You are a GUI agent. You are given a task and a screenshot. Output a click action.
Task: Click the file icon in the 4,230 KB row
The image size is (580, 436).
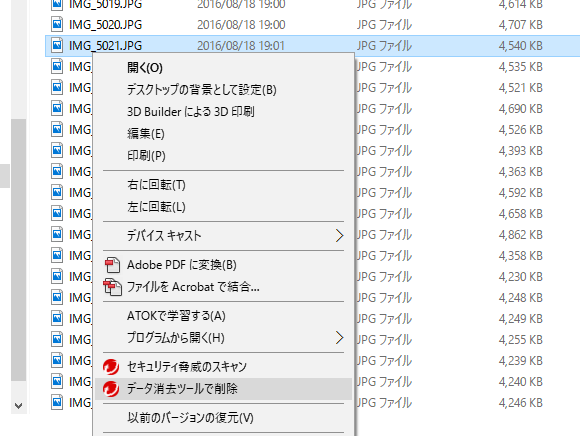click(x=57, y=276)
